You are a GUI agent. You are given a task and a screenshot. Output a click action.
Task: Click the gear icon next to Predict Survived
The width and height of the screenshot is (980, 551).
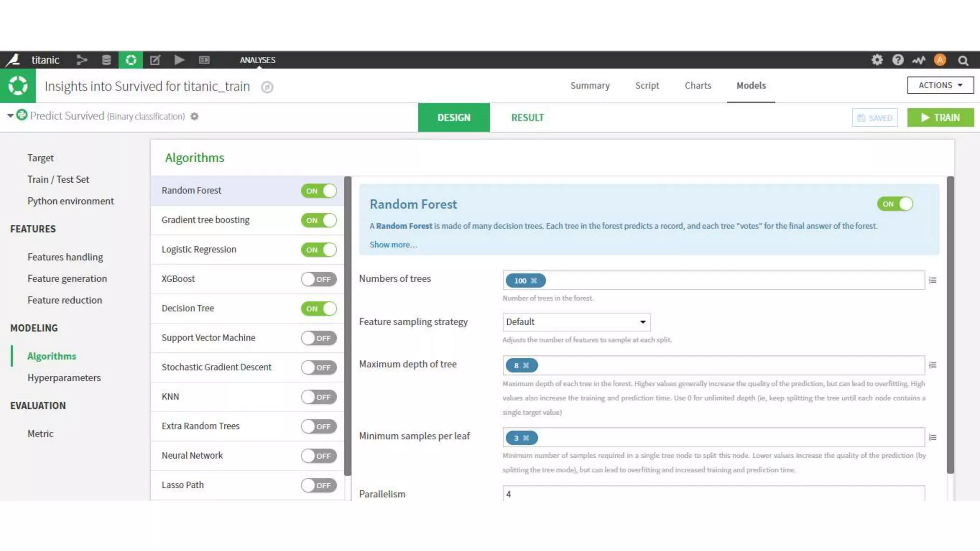click(x=194, y=116)
